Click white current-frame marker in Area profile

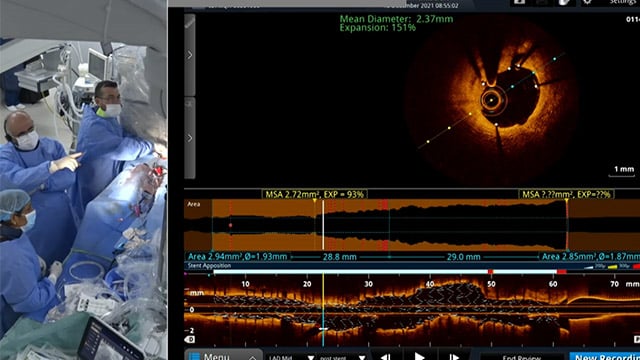click(323, 225)
